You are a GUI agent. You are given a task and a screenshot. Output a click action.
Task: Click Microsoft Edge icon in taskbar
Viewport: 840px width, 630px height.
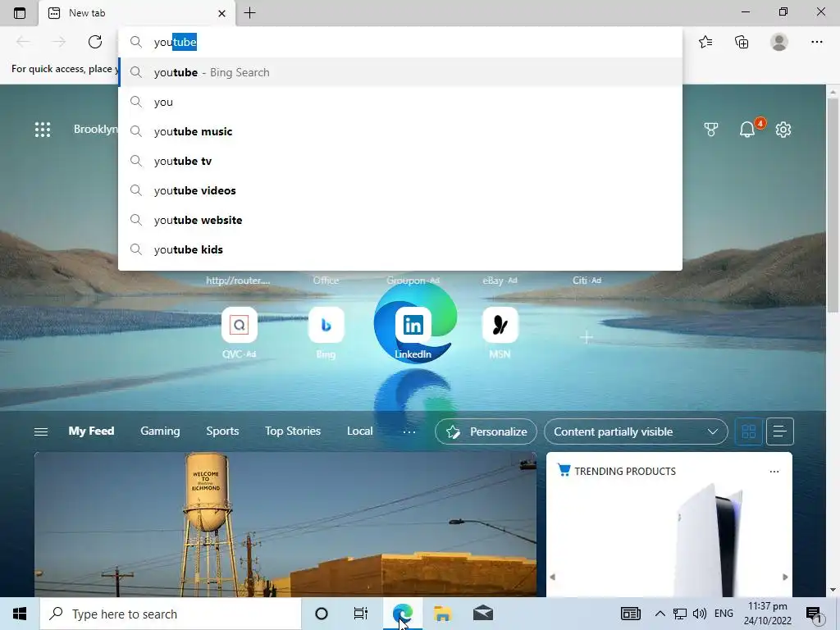pos(402,614)
